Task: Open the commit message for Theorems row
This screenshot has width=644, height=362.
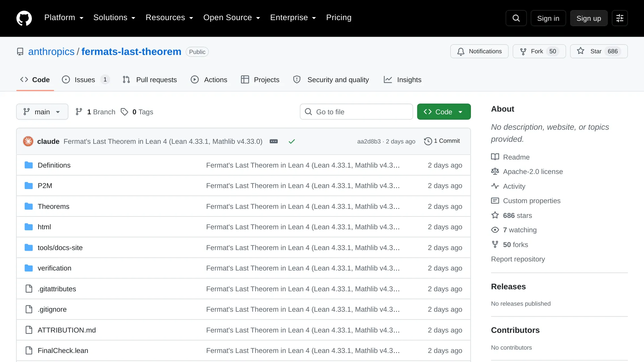Action: (303, 206)
